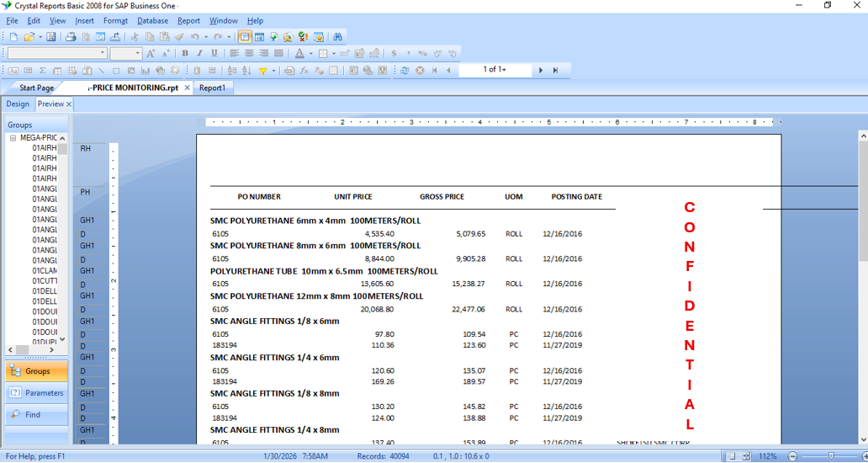Image resolution: width=868 pixels, height=463 pixels.
Task: Switch to the Design tab
Action: pyautogui.click(x=17, y=104)
